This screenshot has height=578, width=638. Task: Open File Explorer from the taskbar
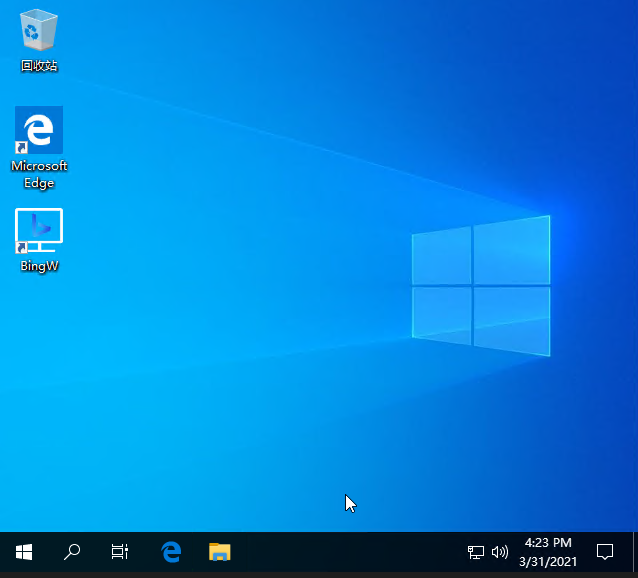[220, 552]
